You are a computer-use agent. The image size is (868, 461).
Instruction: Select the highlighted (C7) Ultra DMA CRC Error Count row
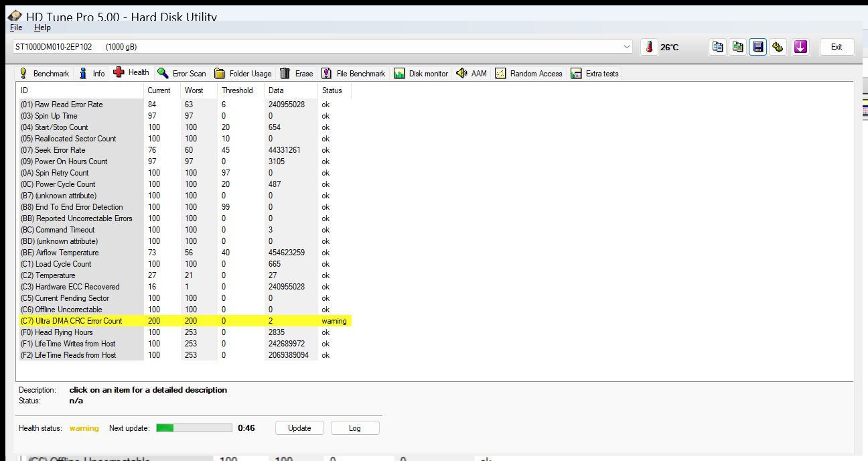pyautogui.click(x=184, y=321)
